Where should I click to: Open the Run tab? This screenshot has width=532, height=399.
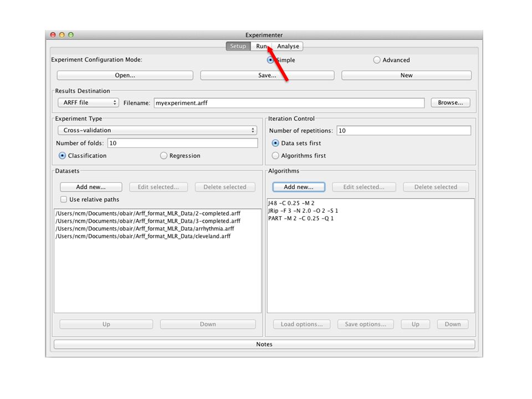[261, 46]
